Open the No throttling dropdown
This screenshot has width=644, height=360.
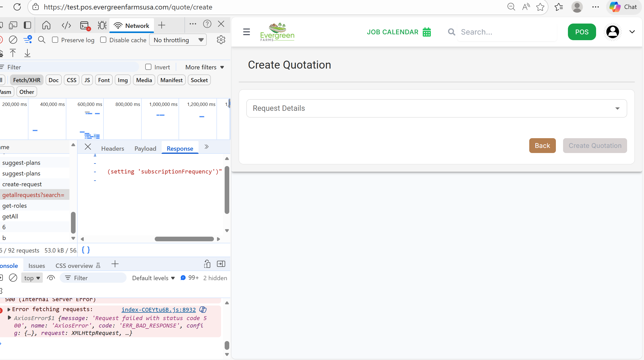pyautogui.click(x=178, y=40)
